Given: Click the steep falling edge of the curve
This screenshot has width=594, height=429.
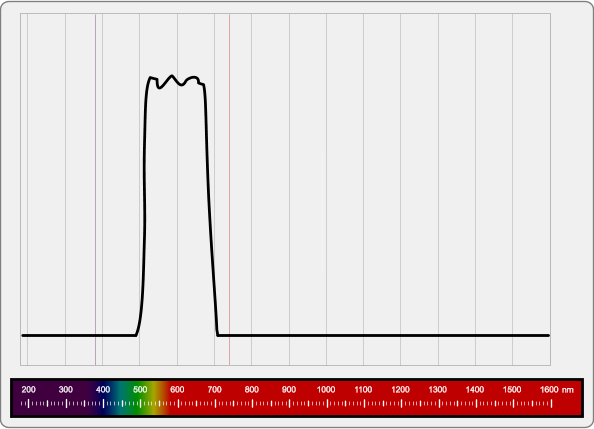Looking at the screenshot, I should coord(209,208).
